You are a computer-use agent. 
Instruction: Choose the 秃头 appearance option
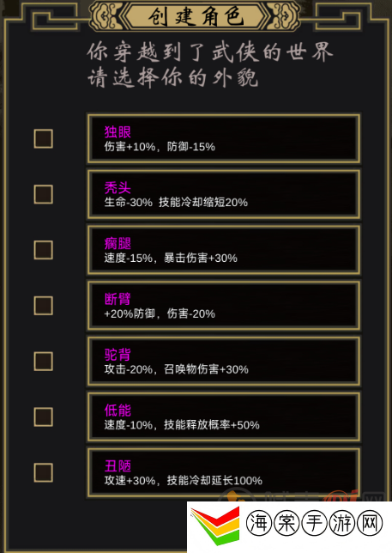pos(224,194)
